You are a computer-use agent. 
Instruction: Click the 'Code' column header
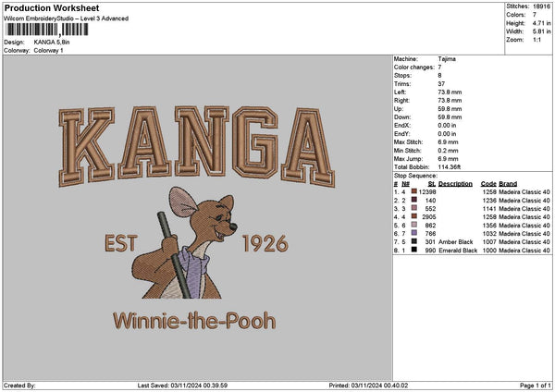pos(488,184)
